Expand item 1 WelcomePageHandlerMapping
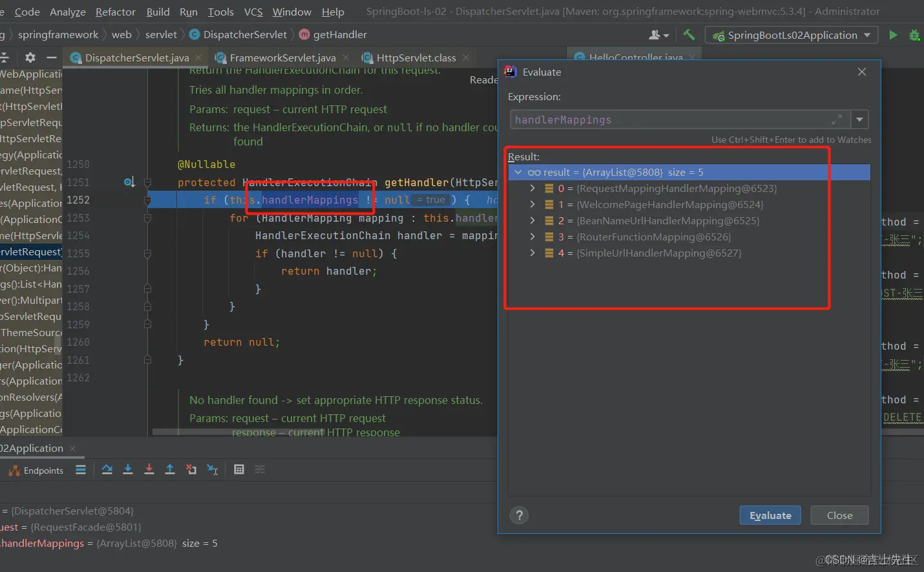 tap(532, 205)
